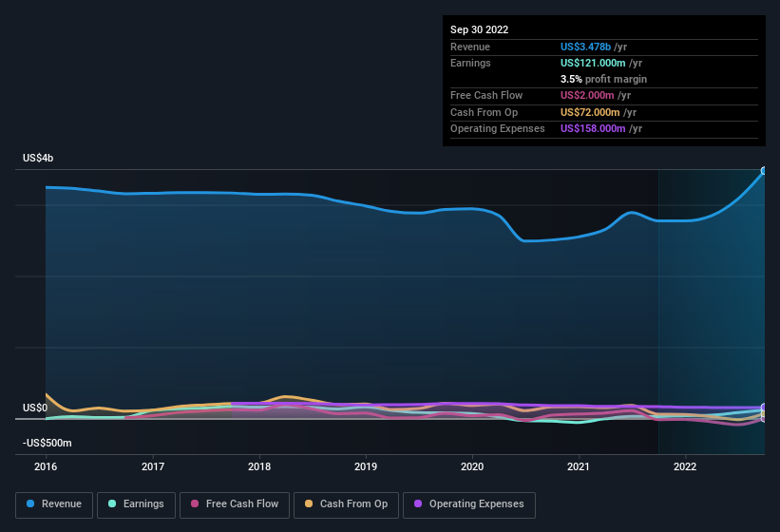Click the US$0 y-axis label
The height and width of the screenshot is (532, 780).
[x=35, y=408]
